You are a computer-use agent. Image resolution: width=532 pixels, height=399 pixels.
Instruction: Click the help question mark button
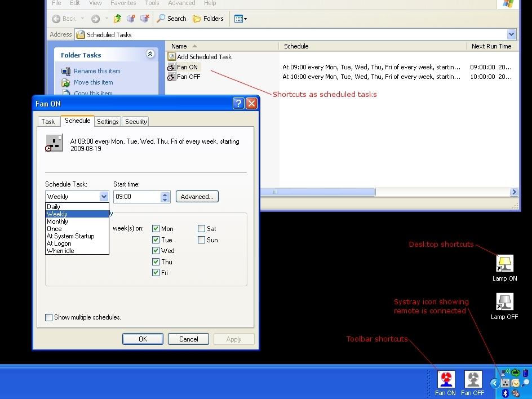[x=238, y=104]
